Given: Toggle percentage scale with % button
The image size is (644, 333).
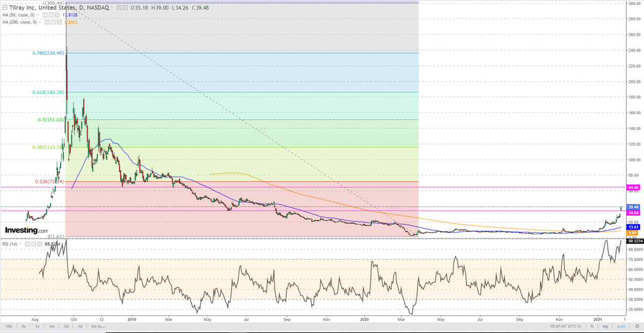Looking at the screenshot, I should tap(592, 326).
